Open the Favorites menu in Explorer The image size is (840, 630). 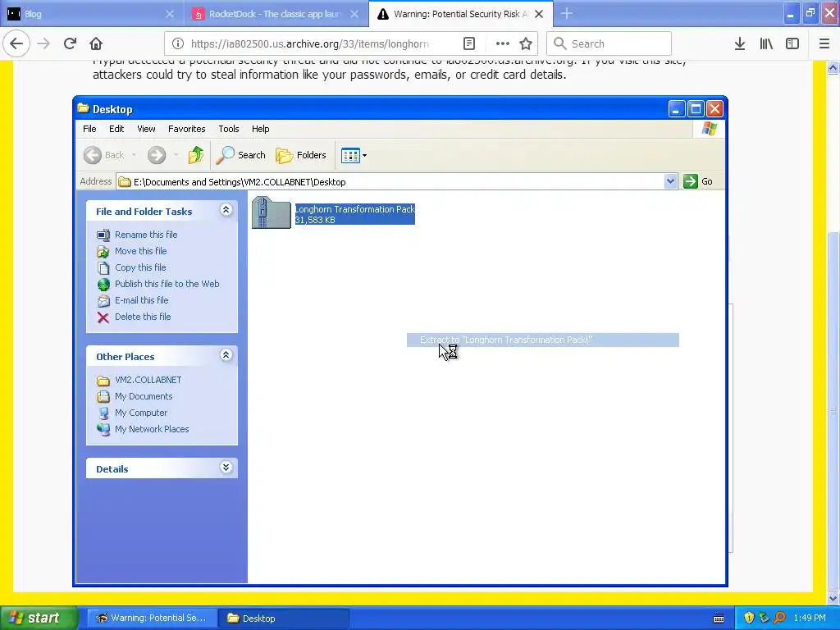(x=186, y=129)
